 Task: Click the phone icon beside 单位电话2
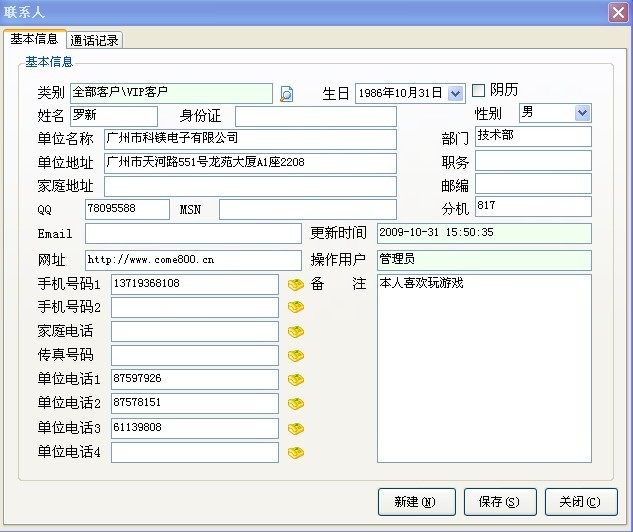[x=295, y=404]
